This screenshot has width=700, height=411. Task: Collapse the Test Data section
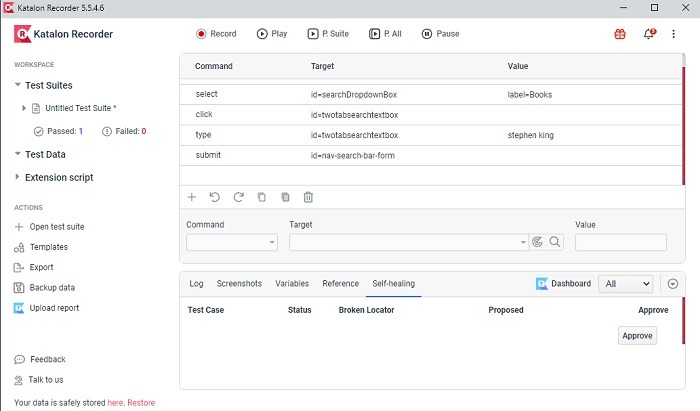(17, 154)
